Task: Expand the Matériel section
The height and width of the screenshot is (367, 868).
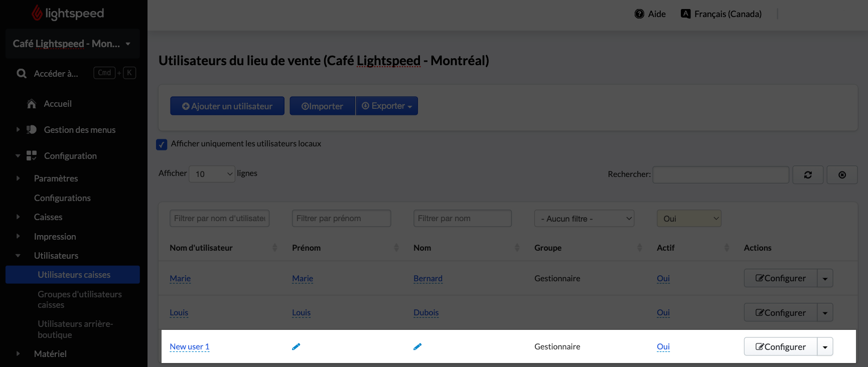Action: (18, 353)
